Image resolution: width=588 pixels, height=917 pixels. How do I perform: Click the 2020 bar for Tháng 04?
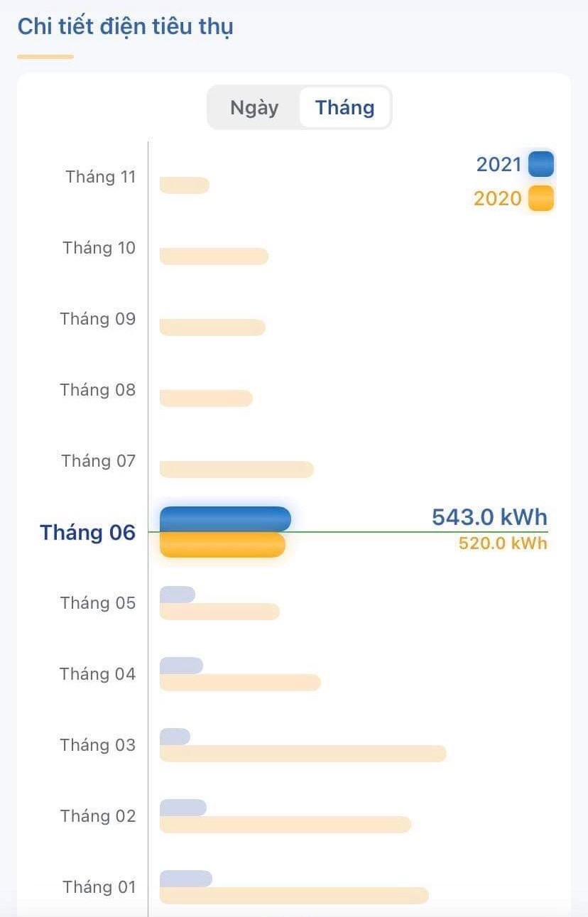240,683
